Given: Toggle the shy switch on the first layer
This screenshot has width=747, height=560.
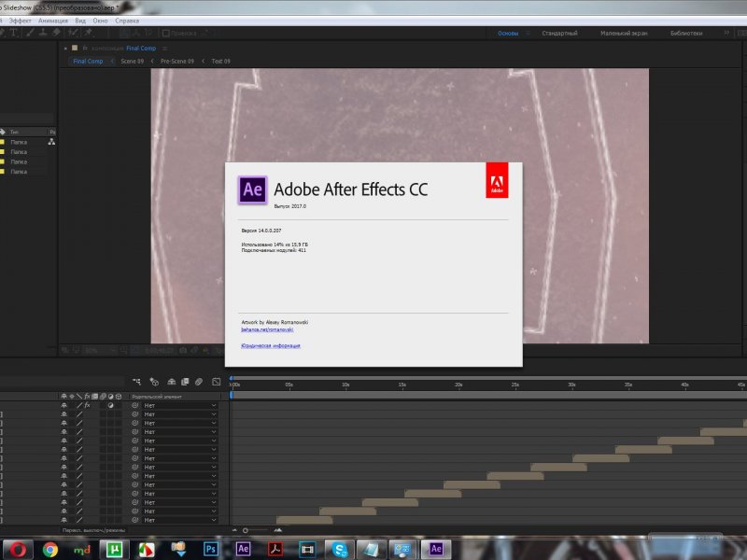Looking at the screenshot, I should (x=63, y=405).
